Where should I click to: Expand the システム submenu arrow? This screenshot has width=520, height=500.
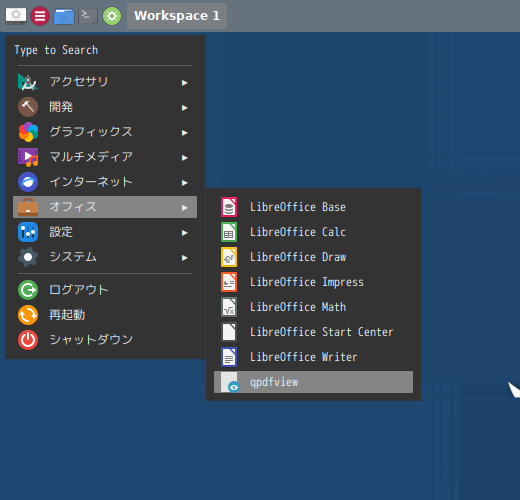tap(184, 258)
